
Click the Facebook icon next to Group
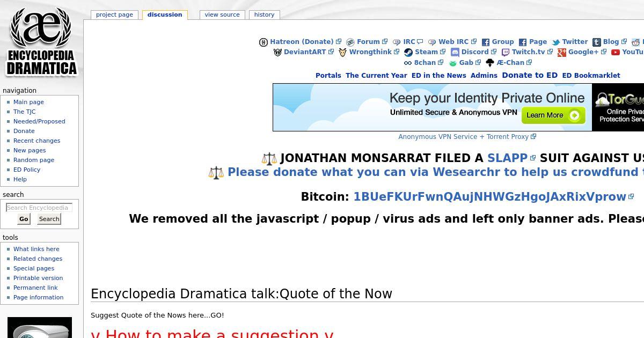[486, 42]
